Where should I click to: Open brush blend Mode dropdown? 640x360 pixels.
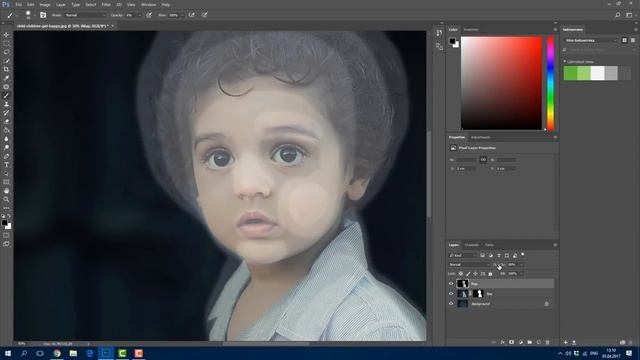[x=84, y=15]
